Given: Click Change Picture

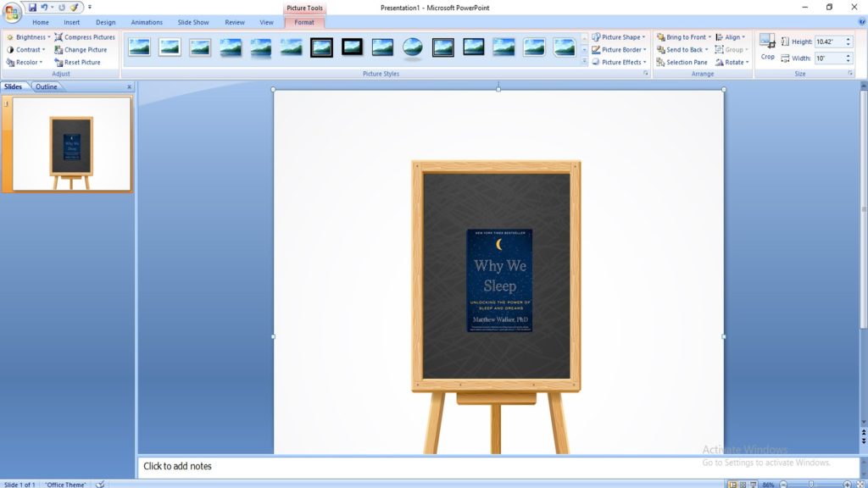Looking at the screenshot, I should pos(81,49).
